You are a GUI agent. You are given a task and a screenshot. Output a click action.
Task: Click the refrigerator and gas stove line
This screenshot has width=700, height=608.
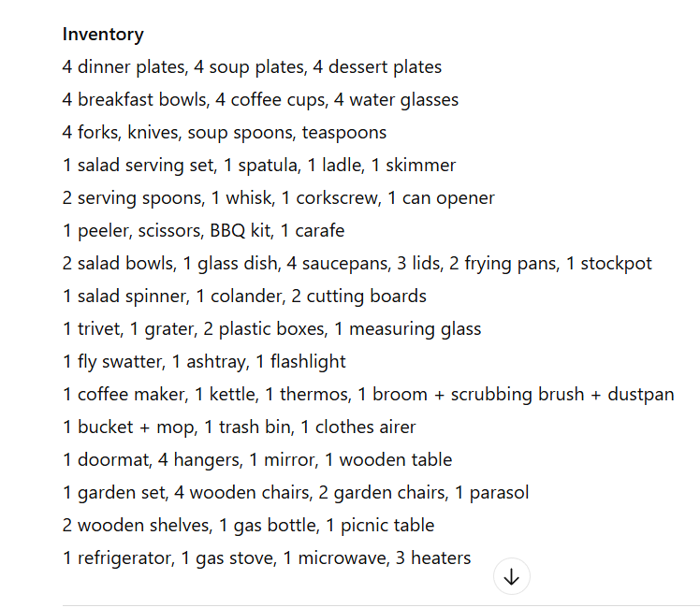267,558
